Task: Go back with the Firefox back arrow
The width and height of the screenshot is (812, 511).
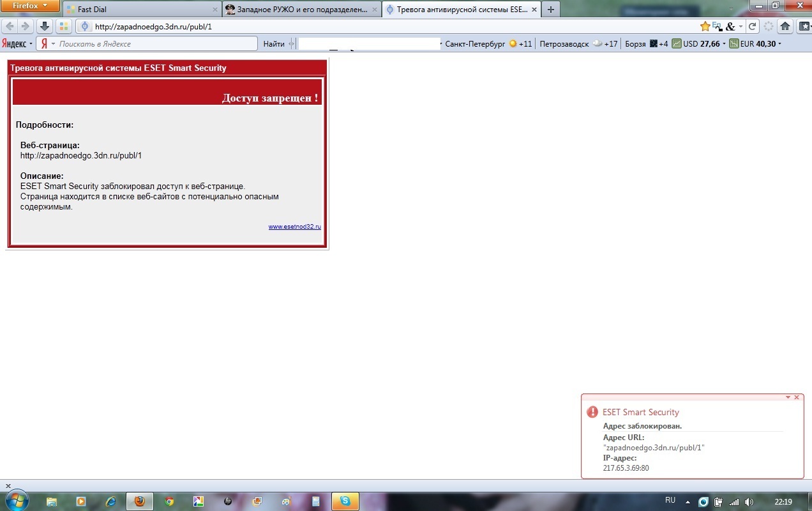Action: 10,26
